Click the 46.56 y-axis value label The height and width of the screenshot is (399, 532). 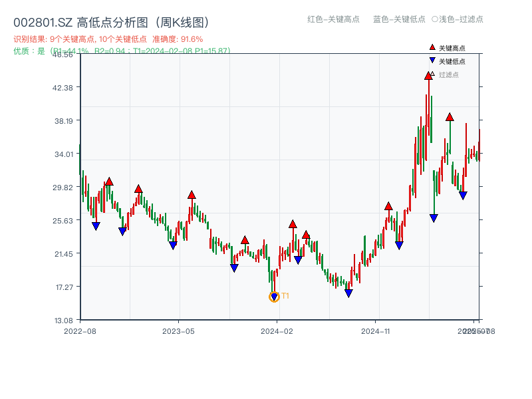(x=63, y=57)
